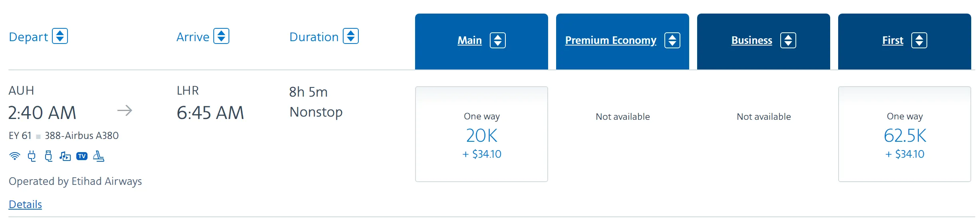Screen dimensions: 980x218
Task: Click the USB port amenity icon
Action: [x=48, y=156]
